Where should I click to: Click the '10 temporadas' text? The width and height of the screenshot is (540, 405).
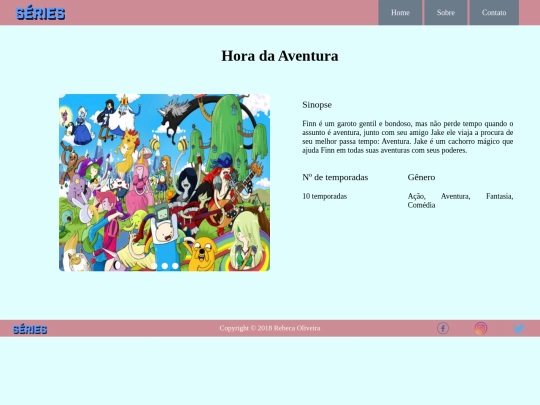click(324, 196)
